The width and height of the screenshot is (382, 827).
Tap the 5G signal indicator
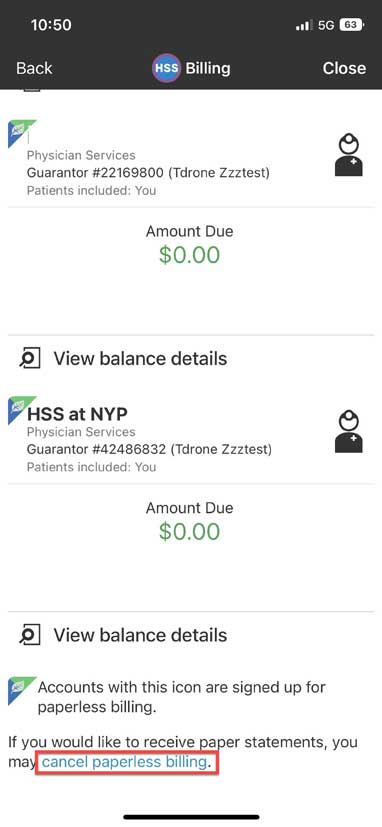point(326,25)
